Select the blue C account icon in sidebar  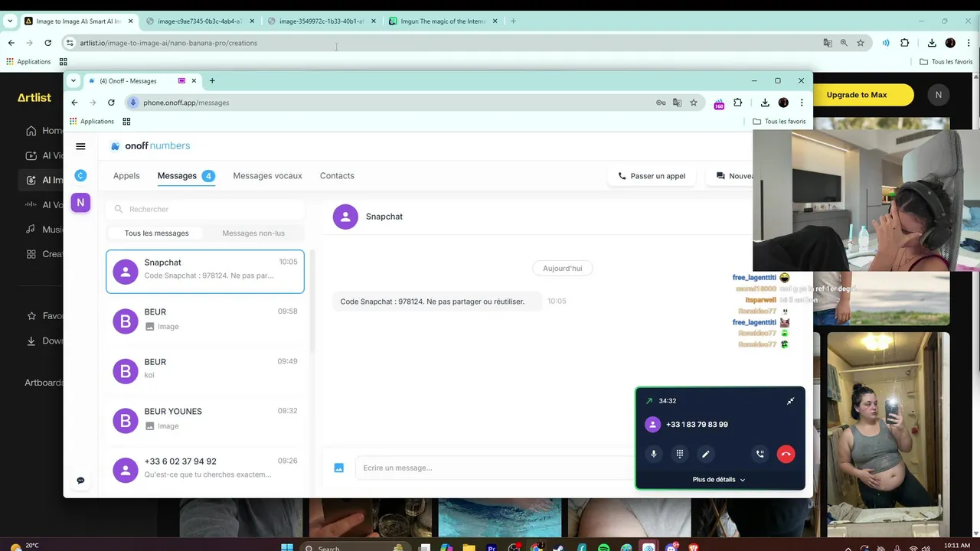point(80,176)
